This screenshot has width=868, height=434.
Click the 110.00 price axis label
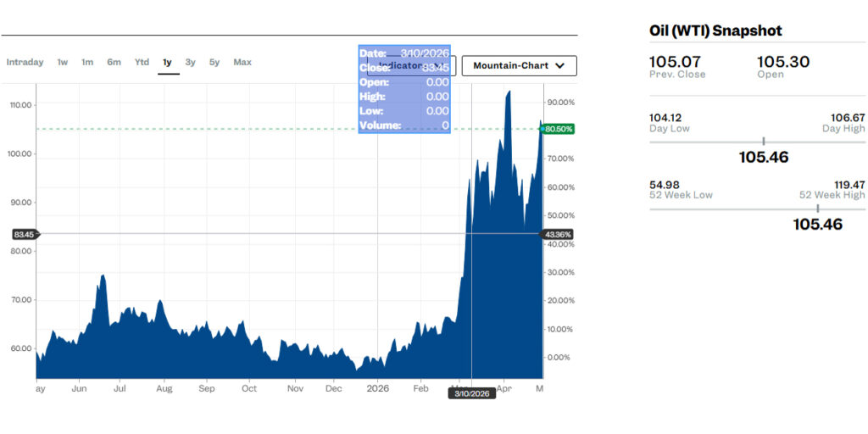point(21,104)
